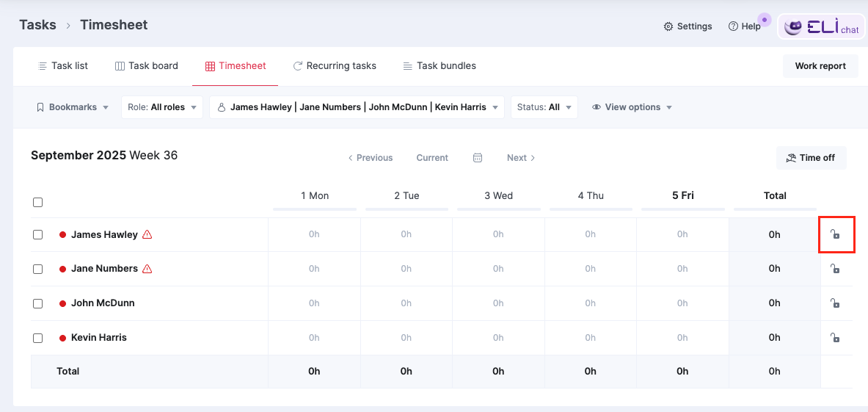Click the purple notification dot near Help
Image resolution: width=868 pixels, height=412 pixels.
pyautogui.click(x=765, y=20)
